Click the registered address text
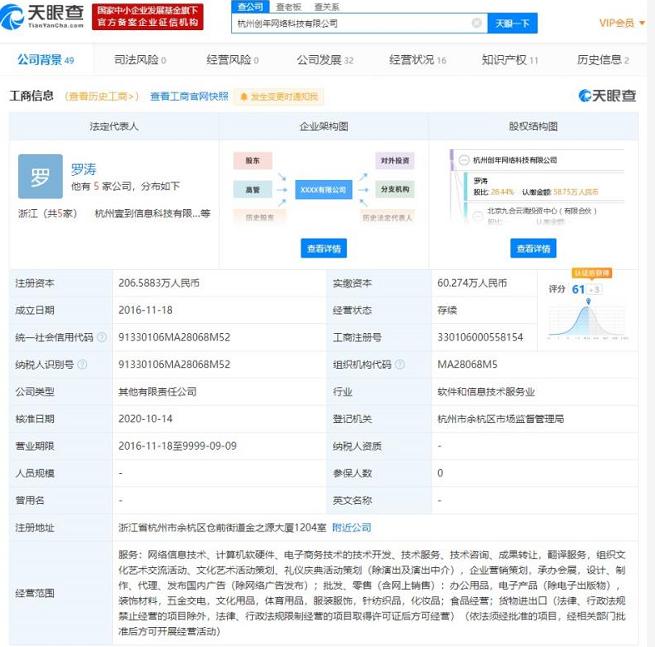 222,528
